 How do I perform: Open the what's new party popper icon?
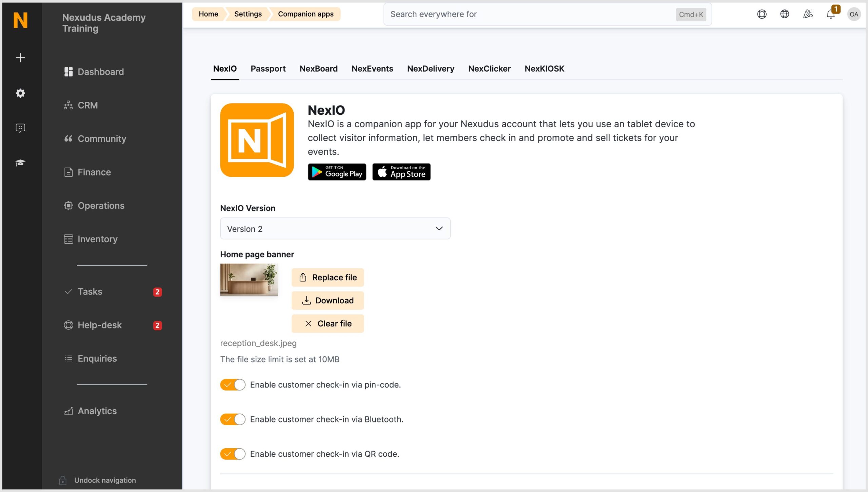point(808,14)
